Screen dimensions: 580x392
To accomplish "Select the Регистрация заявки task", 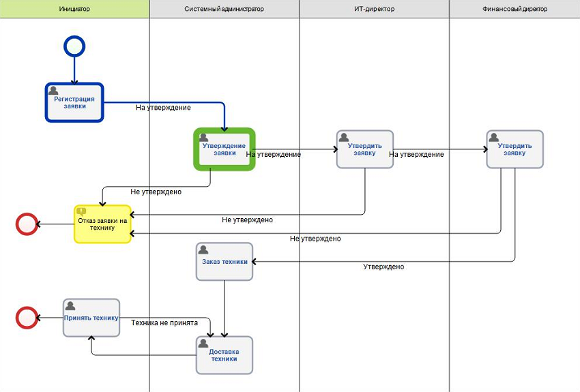I will 74,103.
